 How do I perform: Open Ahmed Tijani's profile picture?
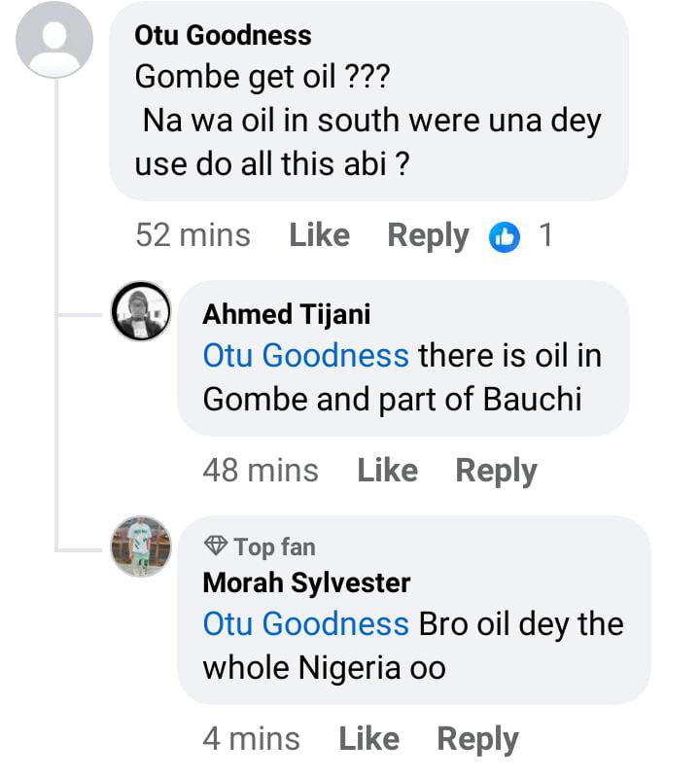click(x=142, y=312)
